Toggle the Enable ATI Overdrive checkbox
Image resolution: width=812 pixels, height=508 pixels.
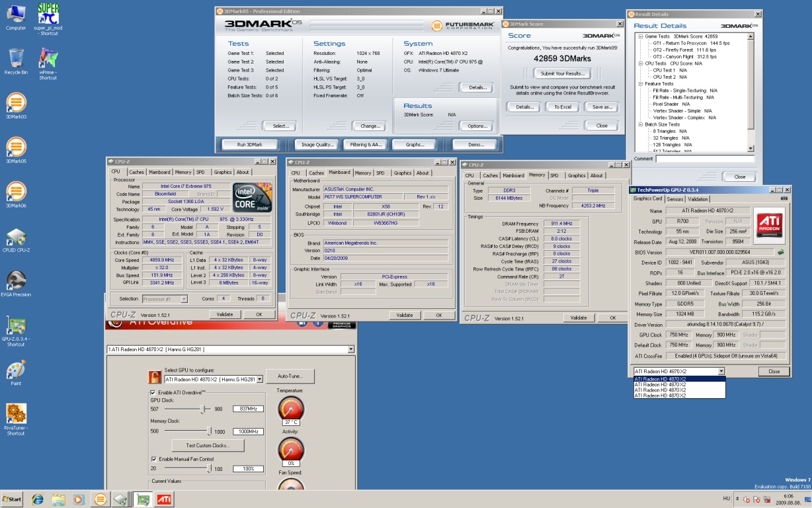(153, 392)
